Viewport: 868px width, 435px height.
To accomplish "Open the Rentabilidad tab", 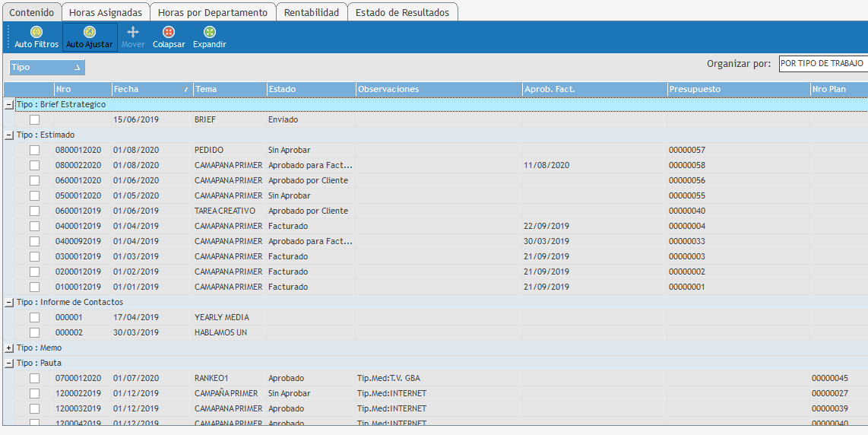I will click(311, 12).
